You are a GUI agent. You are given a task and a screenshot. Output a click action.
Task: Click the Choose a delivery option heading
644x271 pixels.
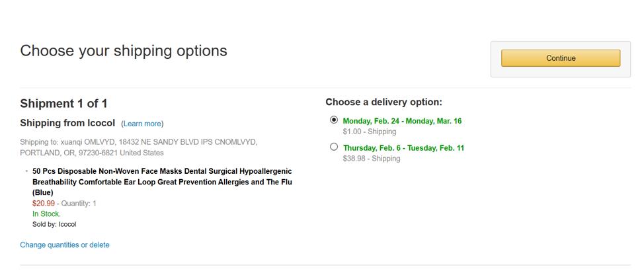(x=383, y=102)
